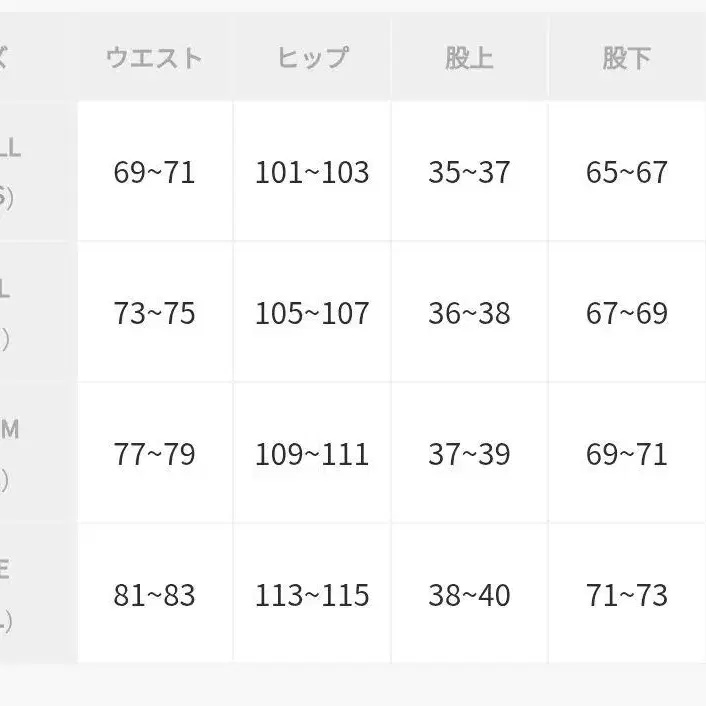Click the 73~75 waist measurement cell

pyautogui.click(x=154, y=313)
